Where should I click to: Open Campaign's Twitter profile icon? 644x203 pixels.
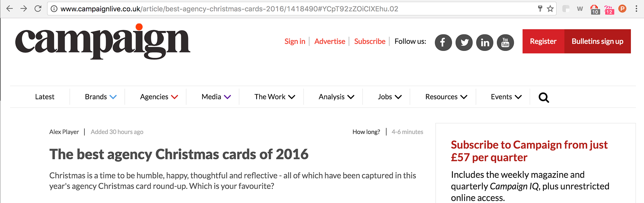pos(464,43)
